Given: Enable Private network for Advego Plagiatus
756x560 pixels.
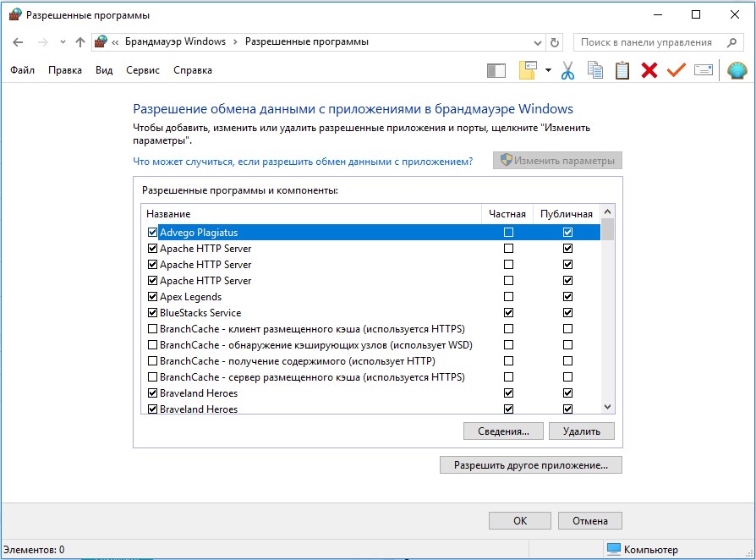Looking at the screenshot, I should [x=508, y=233].
